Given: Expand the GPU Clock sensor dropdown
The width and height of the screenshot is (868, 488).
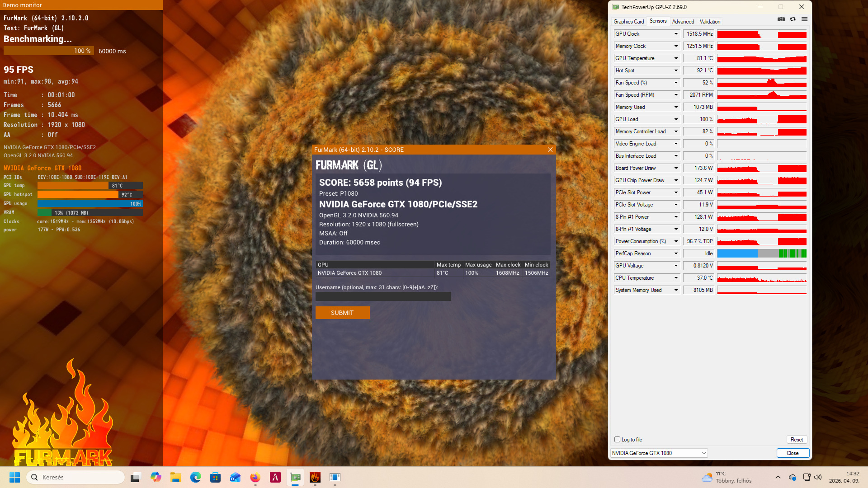Looking at the screenshot, I should tap(676, 34).
